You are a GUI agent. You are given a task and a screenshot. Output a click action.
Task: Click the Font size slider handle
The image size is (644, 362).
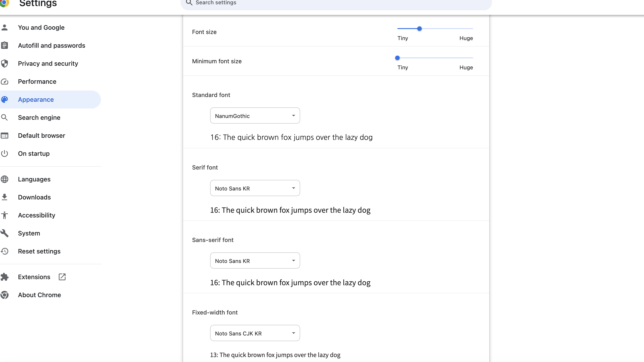pyautogui.click(x=420, y=29)
